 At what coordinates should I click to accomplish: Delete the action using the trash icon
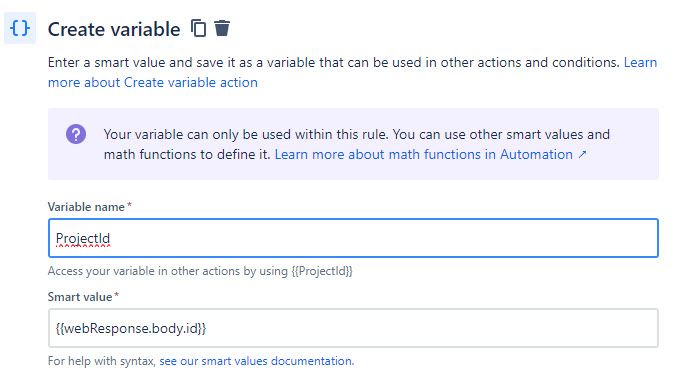click(222, 28)
